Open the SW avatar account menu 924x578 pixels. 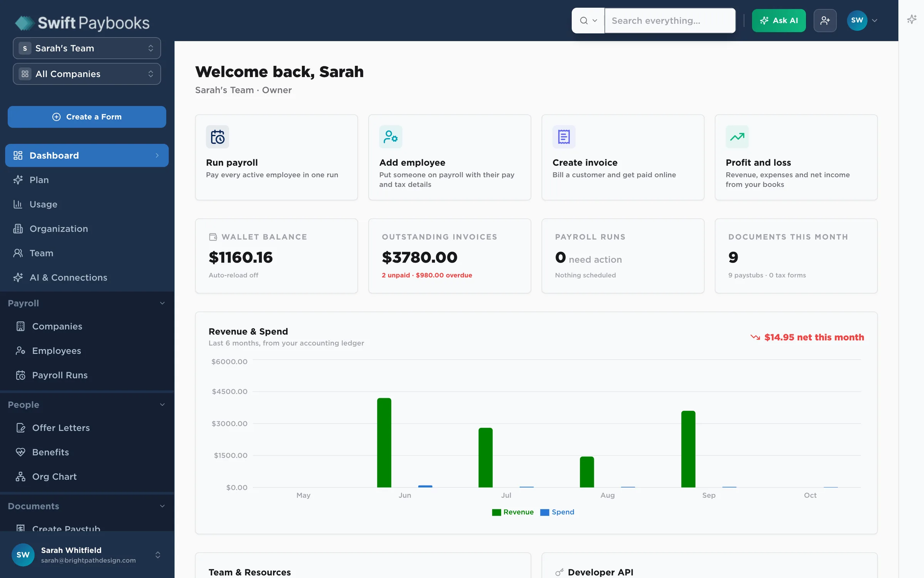coord(862,20)
